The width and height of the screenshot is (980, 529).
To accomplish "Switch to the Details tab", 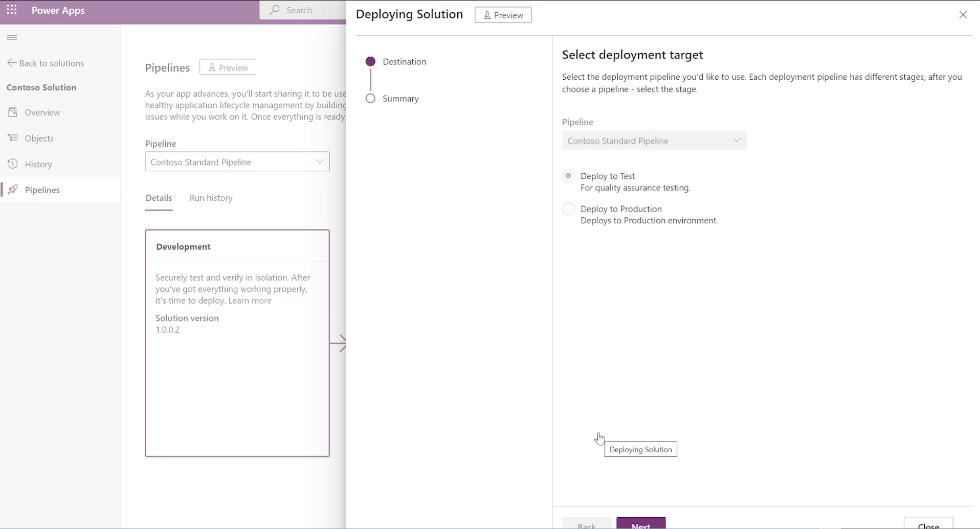I will tap(159, 198).
